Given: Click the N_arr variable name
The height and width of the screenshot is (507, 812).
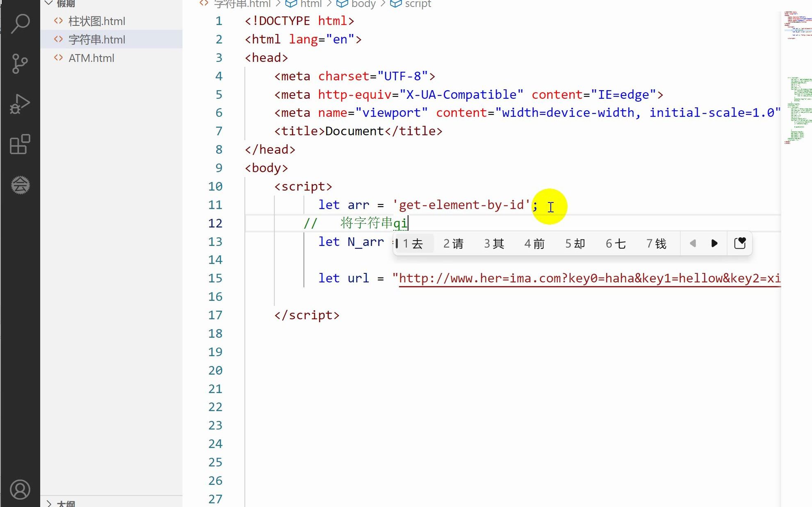Looking at the screenshot, I should pos(366,241).
